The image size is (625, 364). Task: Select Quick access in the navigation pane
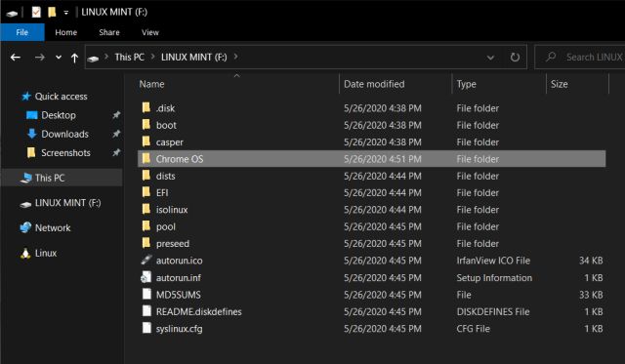point(55,97)
